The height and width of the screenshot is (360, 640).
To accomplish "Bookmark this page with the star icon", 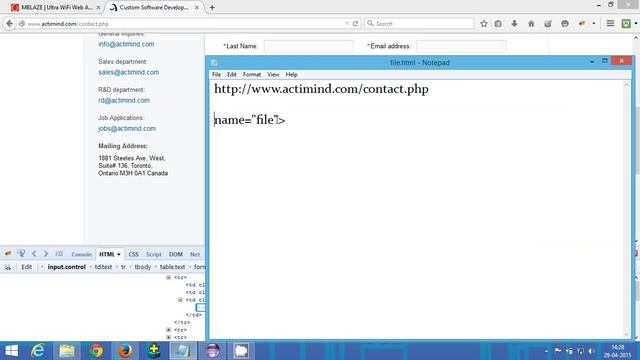I will [x=484, y=24].
